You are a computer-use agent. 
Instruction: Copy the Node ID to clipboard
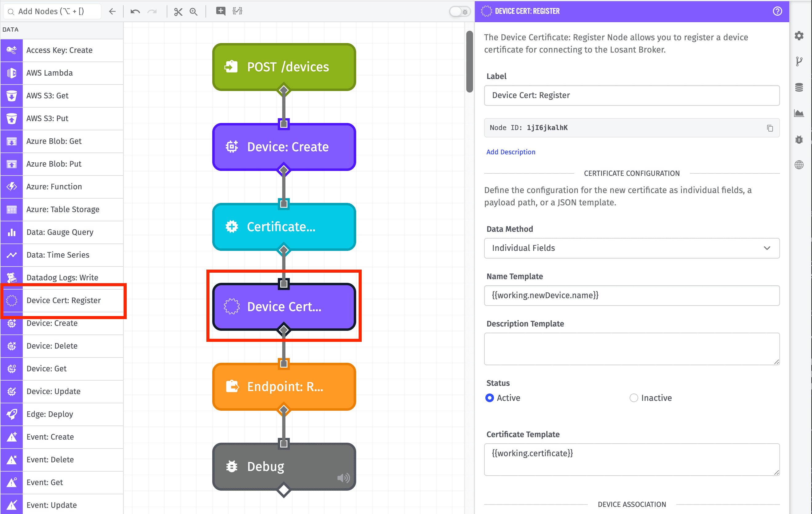point(770,128)
